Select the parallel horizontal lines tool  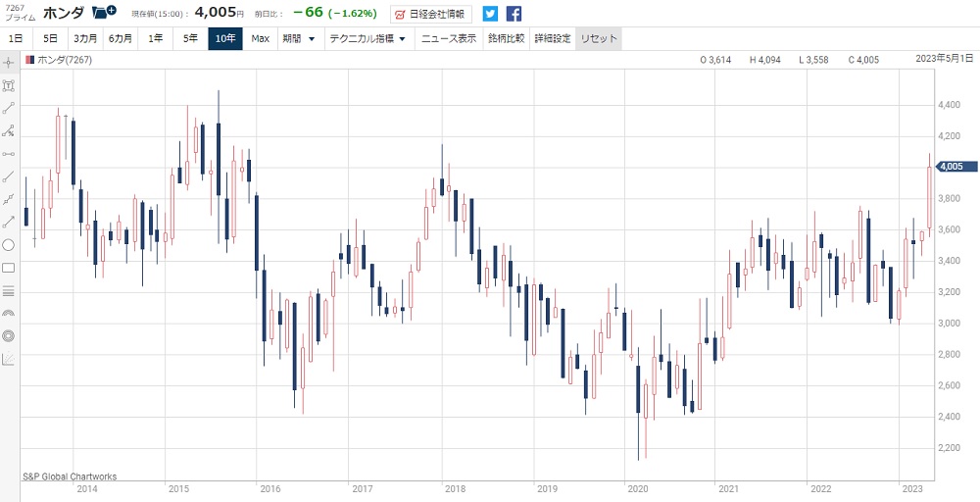[9, 290]
